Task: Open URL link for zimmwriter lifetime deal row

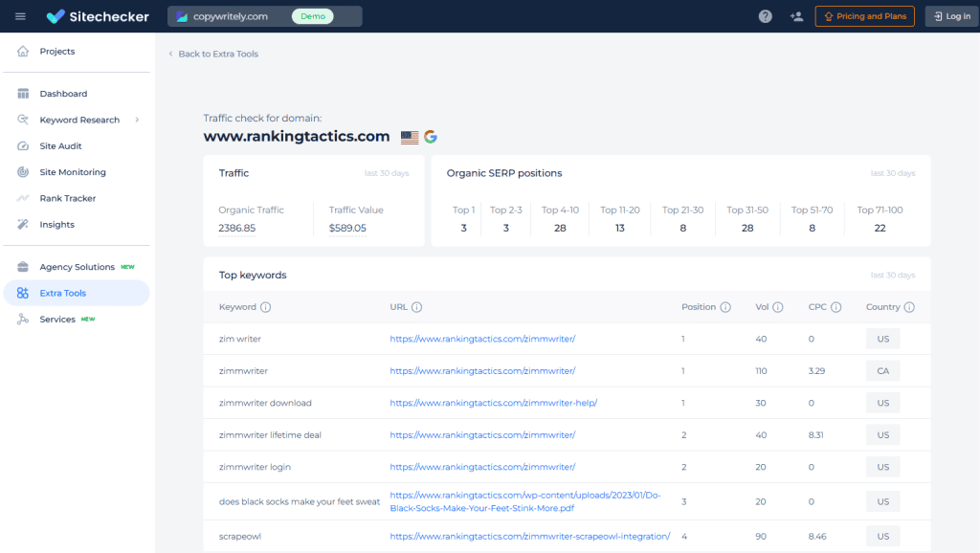Action: (x=482, y=435)
